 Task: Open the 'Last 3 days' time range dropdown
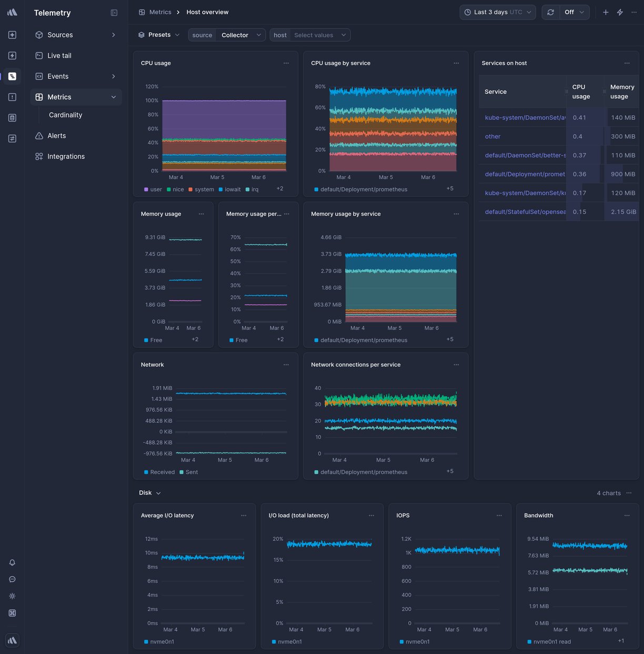[497, 12]
